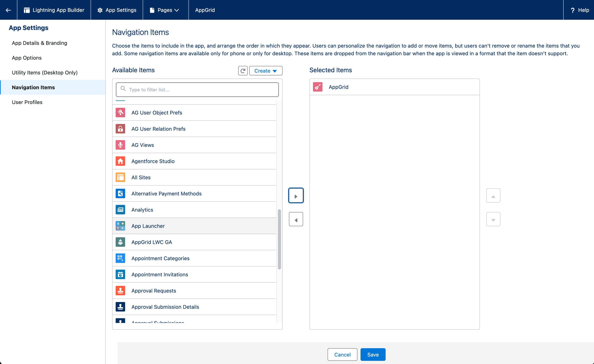594x364 pixels.
Task: Click the move-right arrow button
Action: (296, 195)
